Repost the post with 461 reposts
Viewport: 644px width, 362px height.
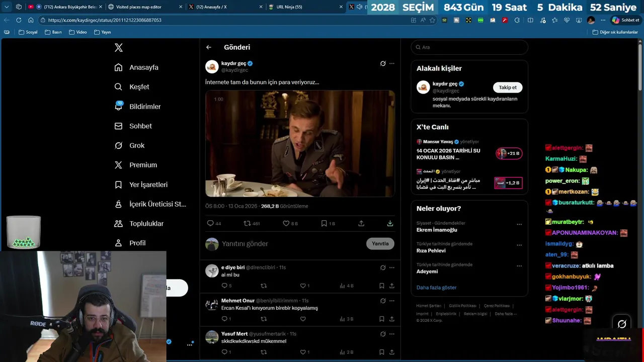tap(252, 223)
